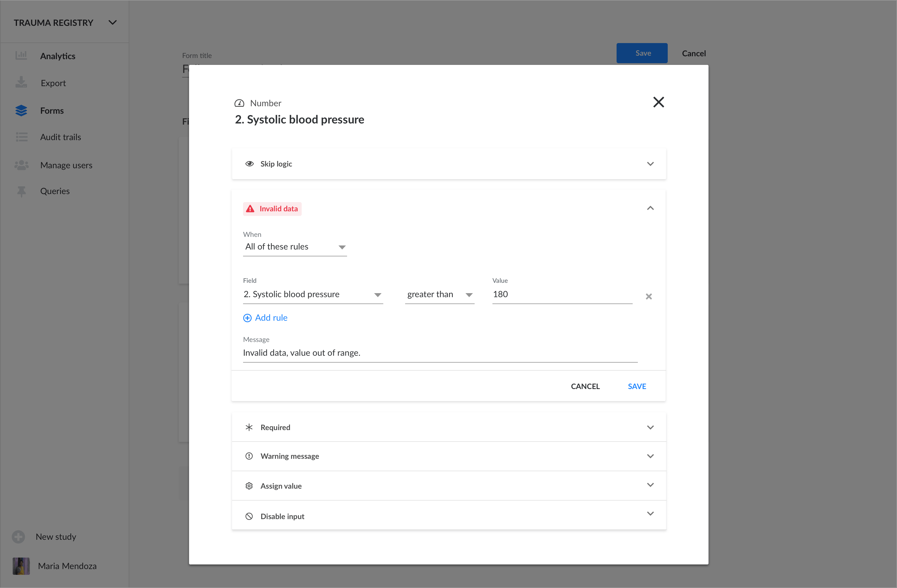Screen dimensions: 897x588
Task: Expand the Skip logic section
Action: 650,164
